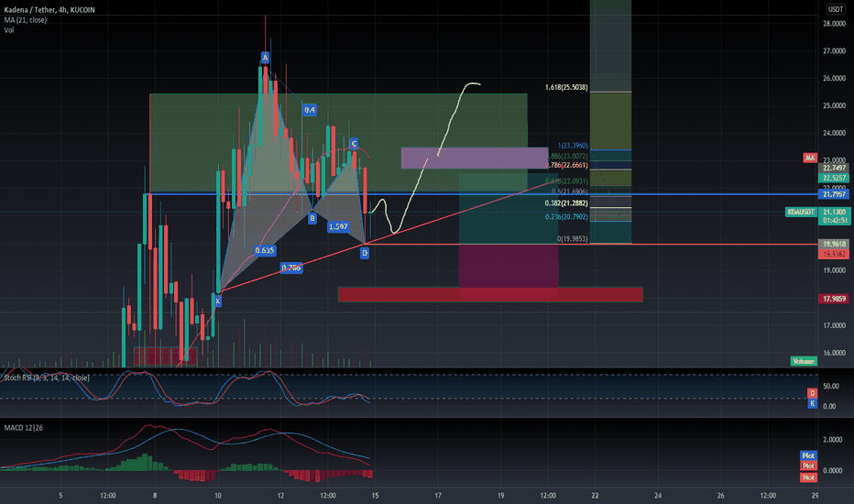Click the 1(23.3960) Fibonacci level label

[x=573, y=146]
